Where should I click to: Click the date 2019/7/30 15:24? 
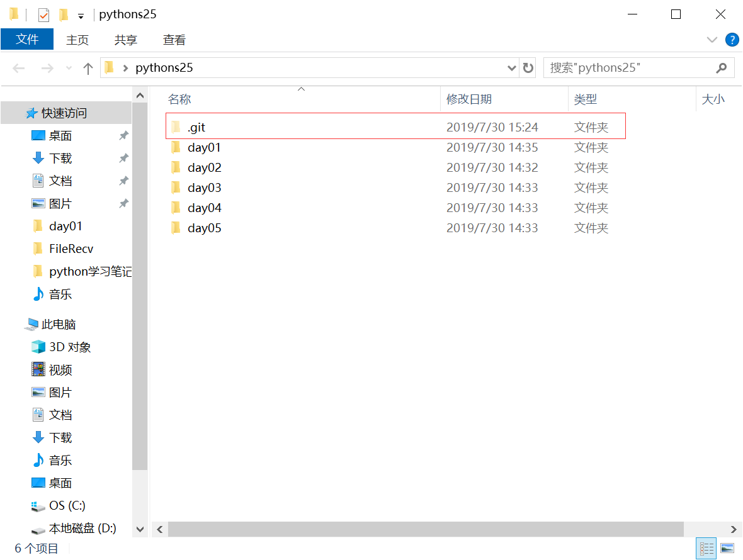pos(492,127)
